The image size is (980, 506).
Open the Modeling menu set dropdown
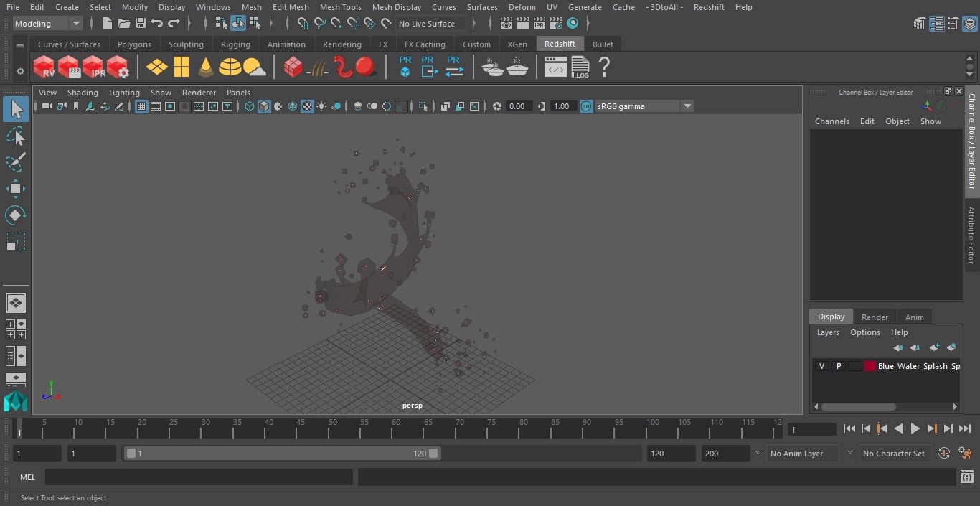[48, 24]
